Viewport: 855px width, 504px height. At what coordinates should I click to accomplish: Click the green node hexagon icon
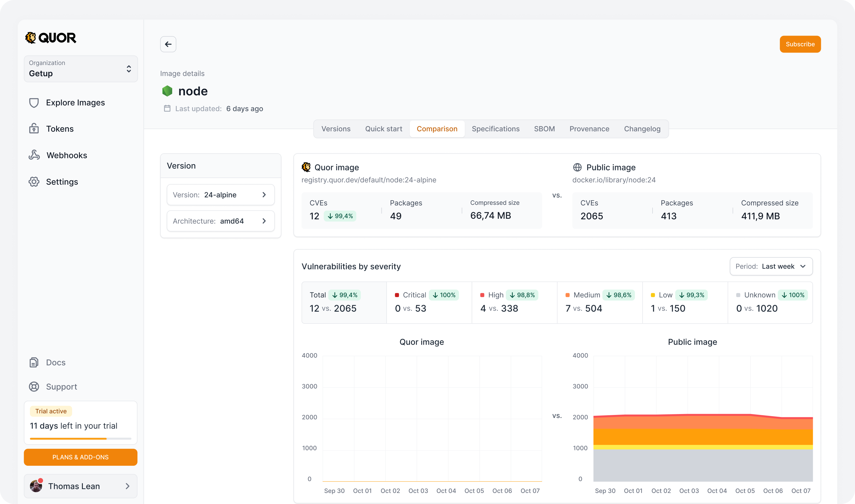pyautogui.click(x=167, y=91)
